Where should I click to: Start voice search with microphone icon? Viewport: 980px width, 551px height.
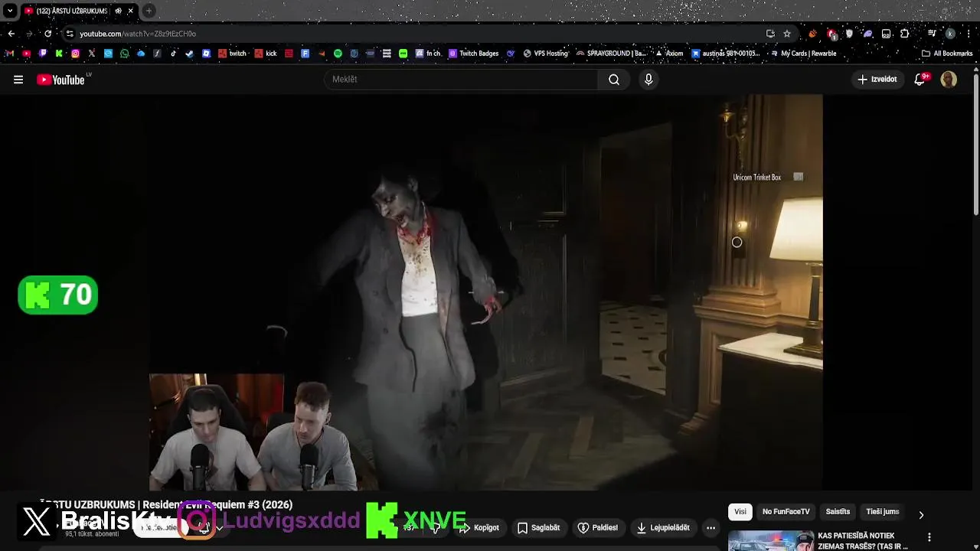click(x=648, y=80)
